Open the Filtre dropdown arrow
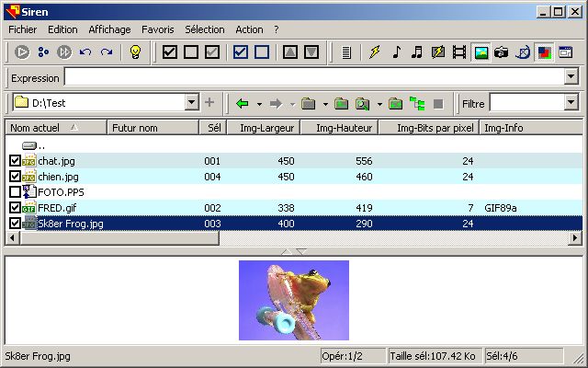The image size is (588, 368). tap(571, 103)
